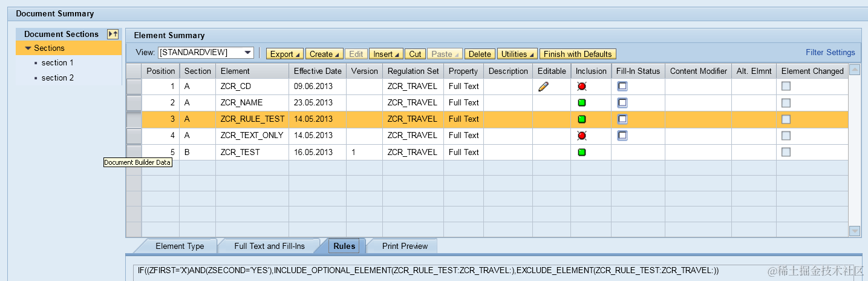Click Fill-In Status icon in ZCR_RULE_TEST row
Screen dimensions: 868x281
[x=622, y=119]
